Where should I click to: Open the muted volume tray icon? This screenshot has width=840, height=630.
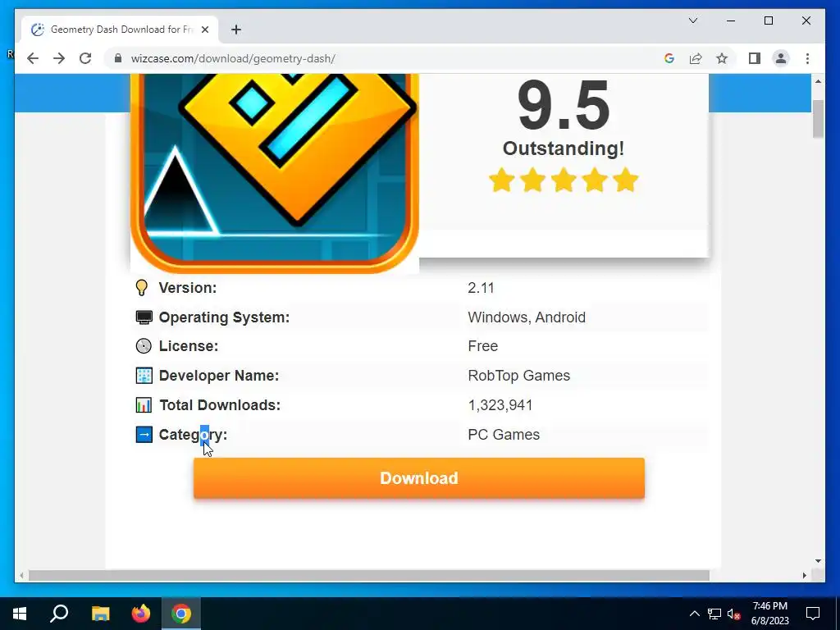pos(734,614)
